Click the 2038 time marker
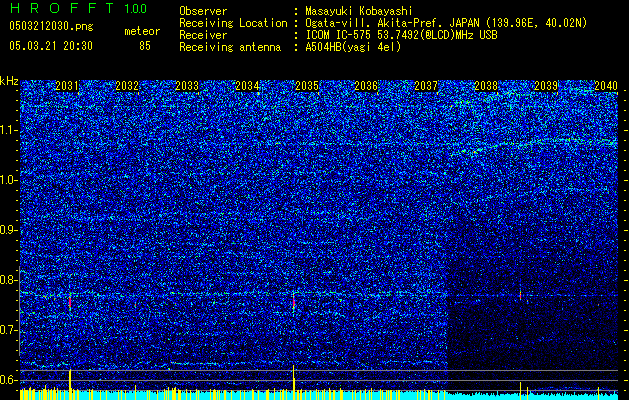 486,86
